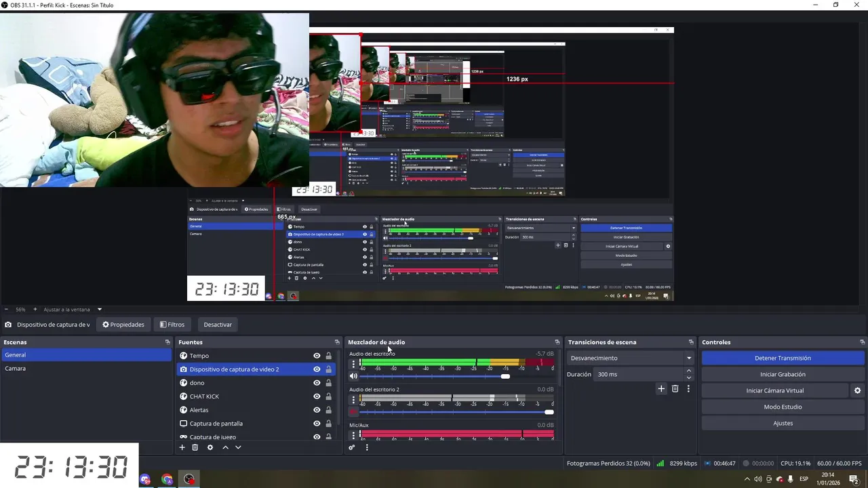Open Chrome from the taskbar
The width and height of the screenshot is (868, 488).
point(167,479)
